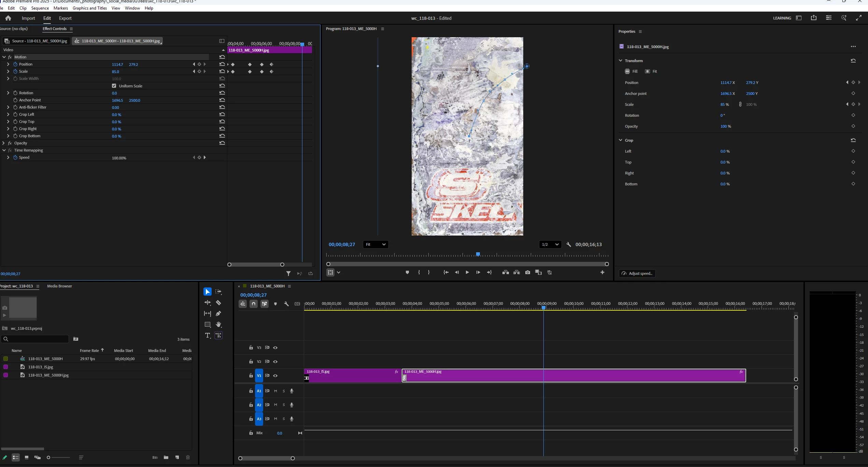The image size is (868, 467).
Task: Switch to the Media Browser tab
Action: pyautogui.click(x=59, y=286)
